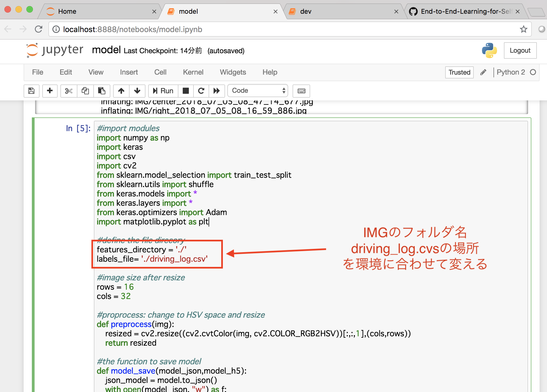Screen dimensions: 547x392
Task: Bookmark this page with the star icon
Action: coord(523,29)
